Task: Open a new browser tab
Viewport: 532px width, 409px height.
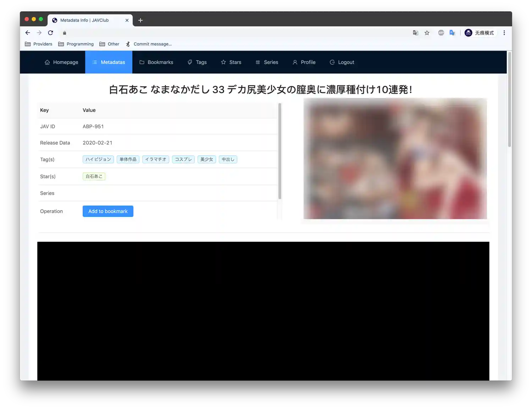Action: 140,20
